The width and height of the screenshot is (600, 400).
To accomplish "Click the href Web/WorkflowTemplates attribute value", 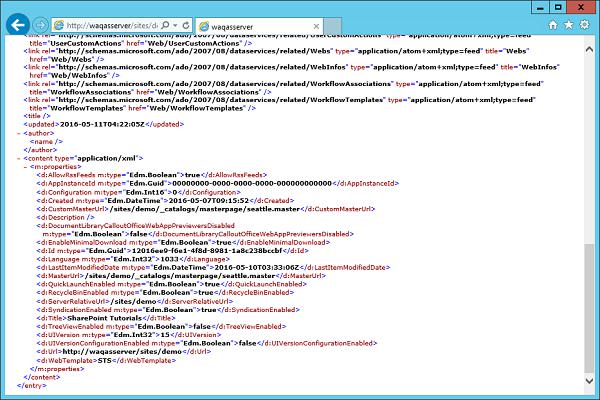I will pos(196,108).
